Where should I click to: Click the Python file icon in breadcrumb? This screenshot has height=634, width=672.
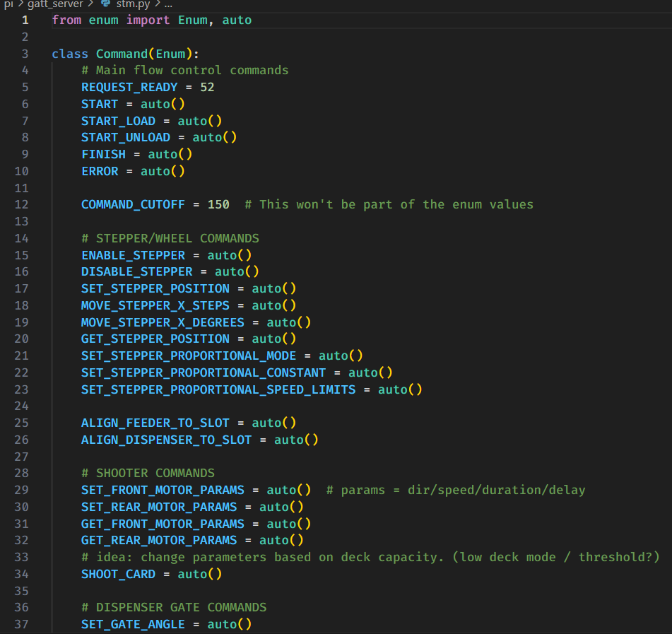tap(106, 4)
